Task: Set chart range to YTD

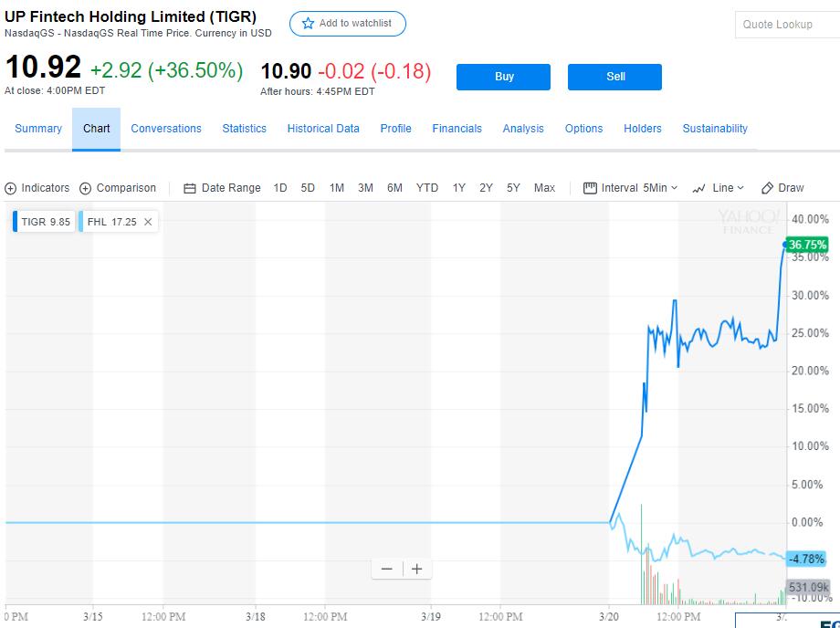Action: (x=427, y=188)
